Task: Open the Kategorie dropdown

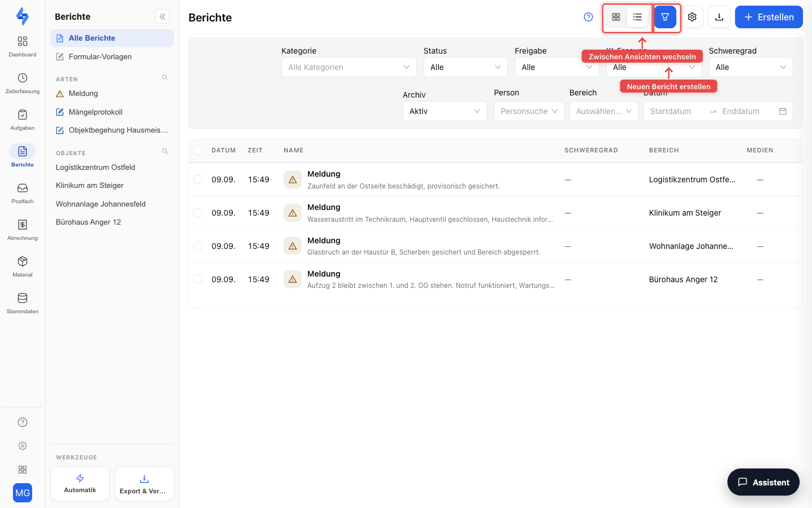Action: tap(349, 67)
